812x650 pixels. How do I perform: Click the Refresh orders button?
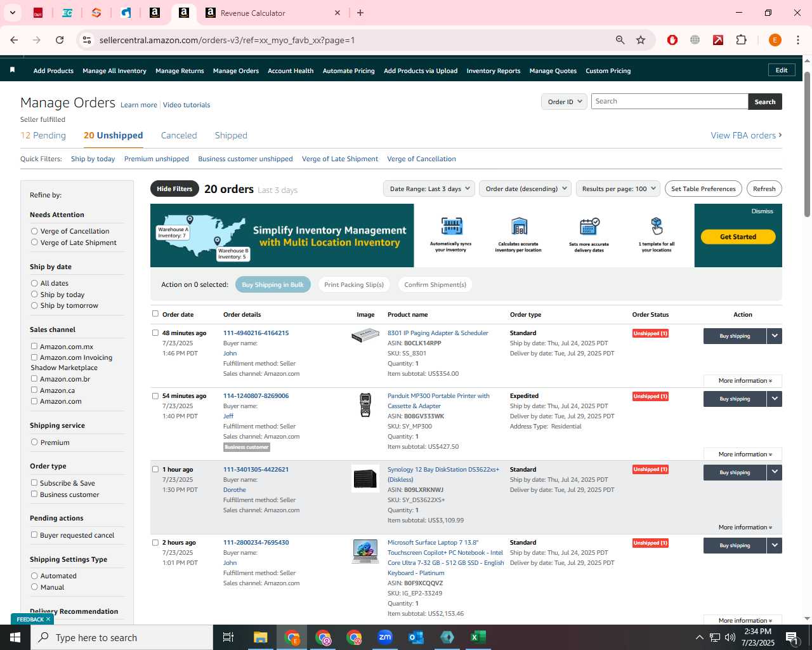click(x=764, y=189)
